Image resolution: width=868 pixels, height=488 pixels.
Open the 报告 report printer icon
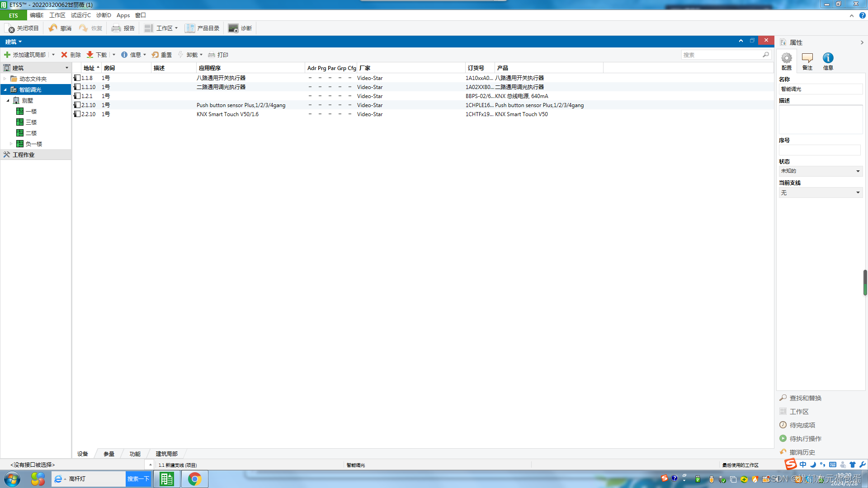point(116,28)
